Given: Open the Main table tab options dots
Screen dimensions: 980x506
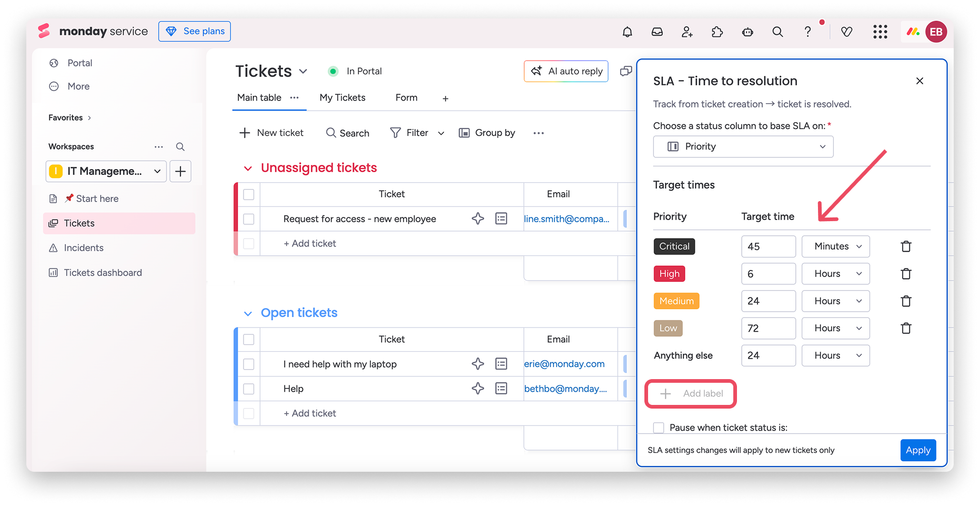Looking at the screenshot, I should point(295,97).
